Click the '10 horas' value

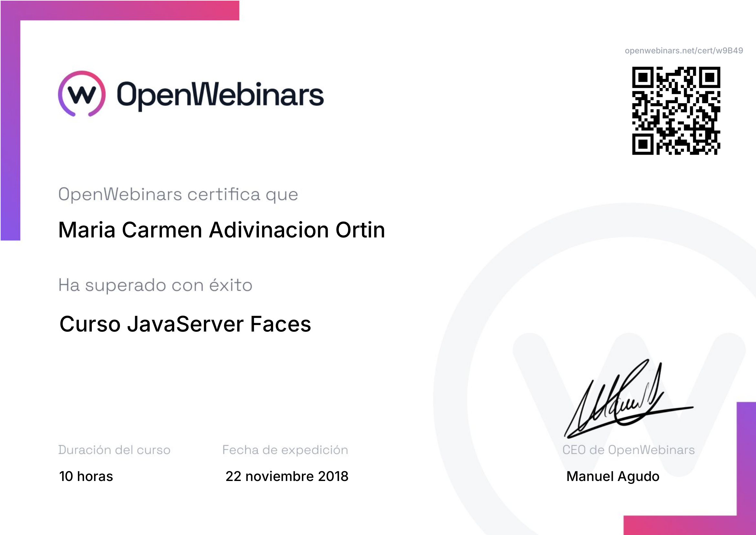pyautogui.click(x=86, y=476)
